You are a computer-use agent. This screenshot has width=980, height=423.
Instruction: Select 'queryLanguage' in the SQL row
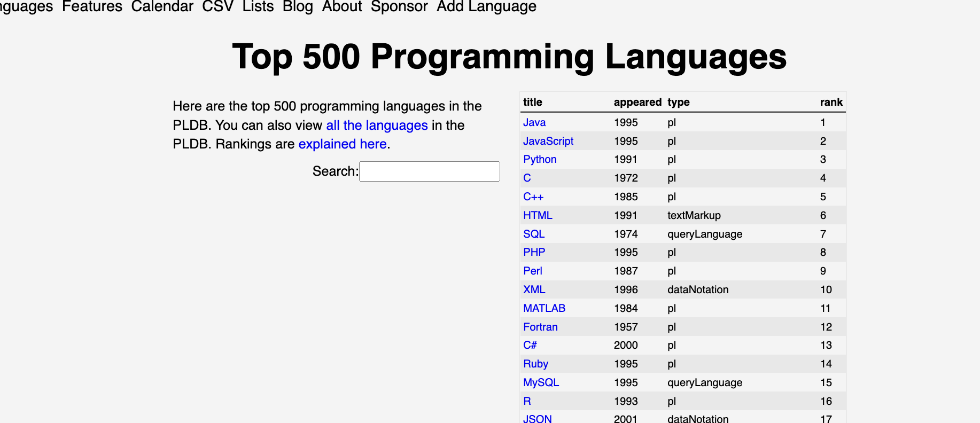tap(705, 234)
